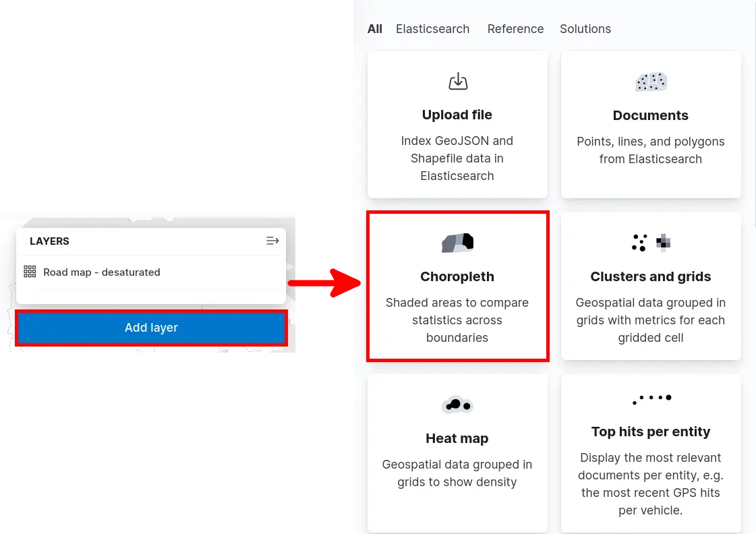Click the Choropleth shaded regions icon
The width and height of the screenshot is (756, 534).
pyautogui.click(x=457, y=243)
